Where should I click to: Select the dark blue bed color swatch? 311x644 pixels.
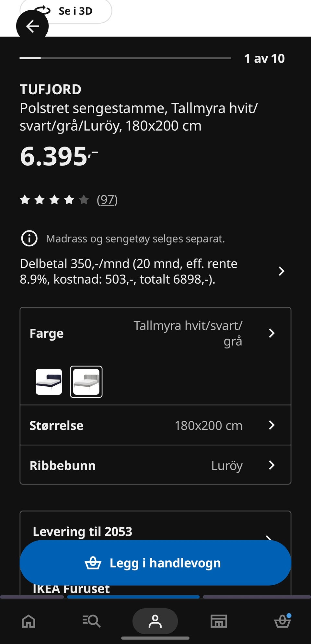[x=49, y=382]
